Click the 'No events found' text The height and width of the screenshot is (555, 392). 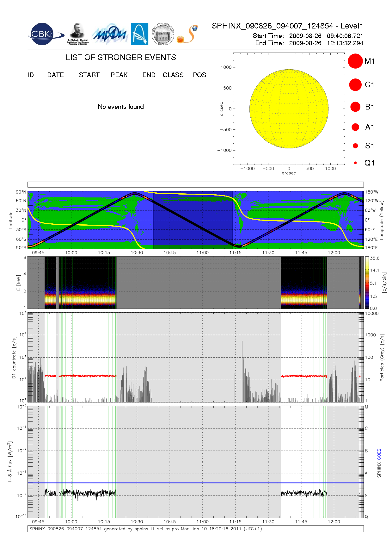121,107
